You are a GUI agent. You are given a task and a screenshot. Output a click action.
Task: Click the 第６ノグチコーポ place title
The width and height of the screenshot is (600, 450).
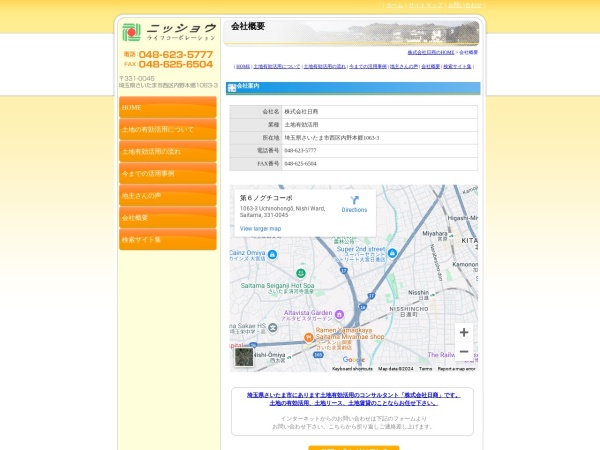tap(266, 198)
